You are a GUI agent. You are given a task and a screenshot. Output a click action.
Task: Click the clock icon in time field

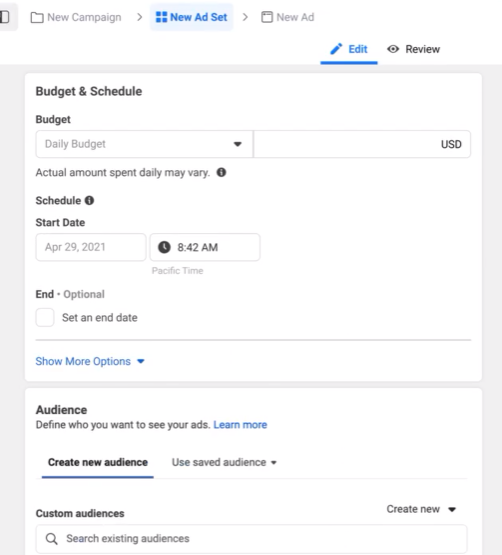164,247
